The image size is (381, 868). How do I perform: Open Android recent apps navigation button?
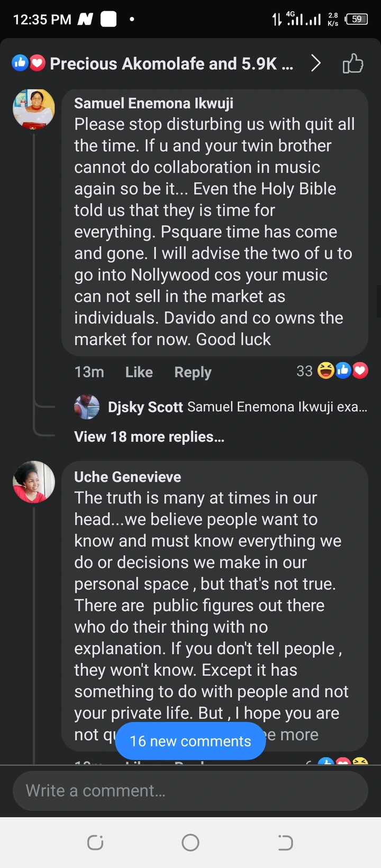pyautogui.click(x=95, y=843)
